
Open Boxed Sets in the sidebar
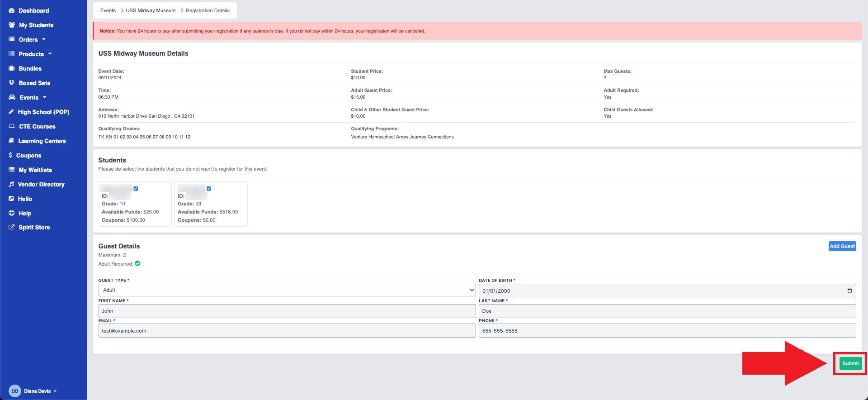[34, 83]
